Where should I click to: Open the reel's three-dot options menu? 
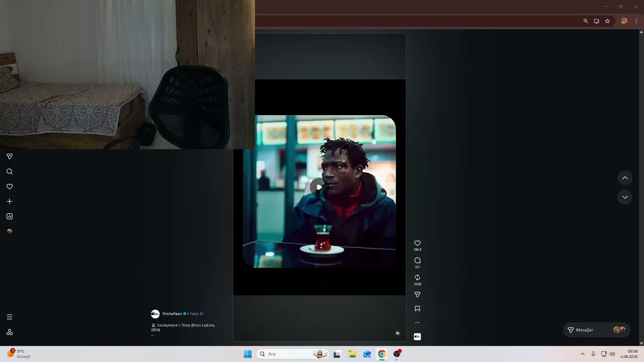(x=417, y=323)
